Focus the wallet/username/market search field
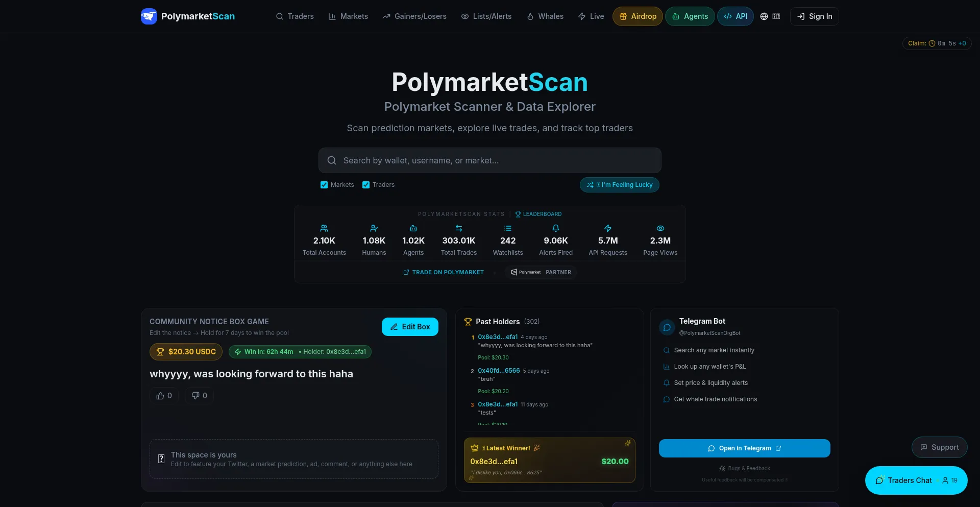The width and height of the screenshot is (980, 507). tap(490, 160)
